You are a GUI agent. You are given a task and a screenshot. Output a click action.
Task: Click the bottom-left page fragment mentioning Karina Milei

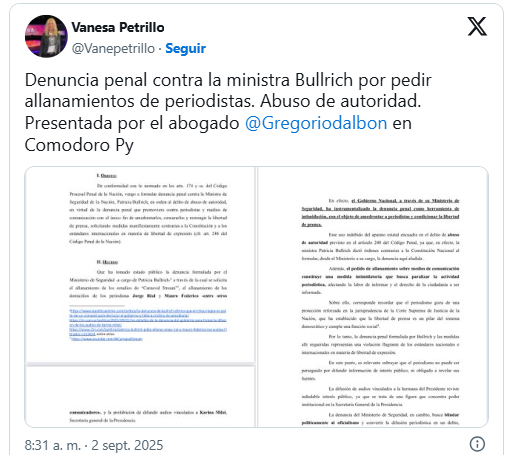[148, 416]
